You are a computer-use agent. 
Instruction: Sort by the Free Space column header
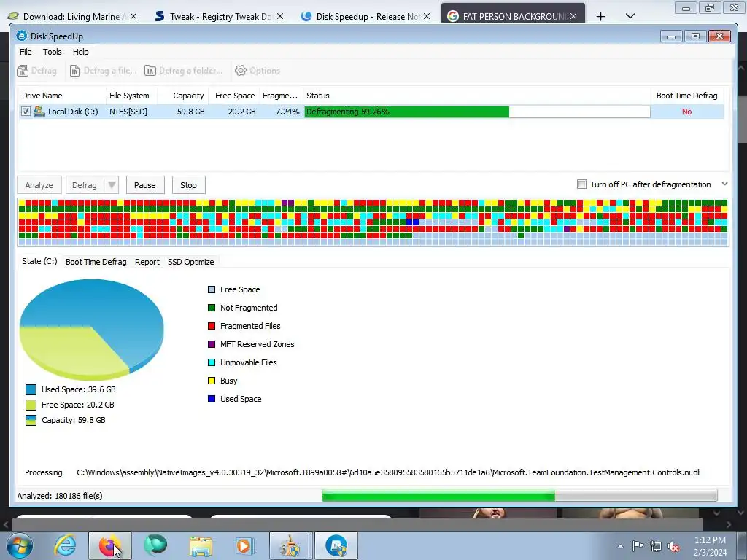[234, 96]
